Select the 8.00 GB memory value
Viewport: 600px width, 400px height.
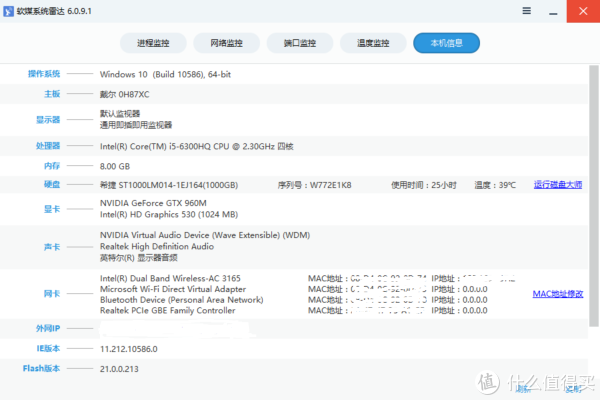click(115, 166)
